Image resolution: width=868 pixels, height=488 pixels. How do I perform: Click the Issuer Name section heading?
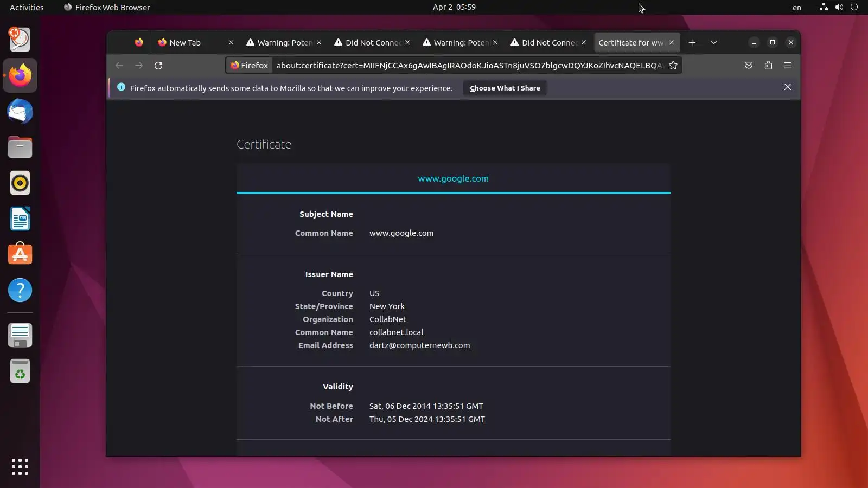[329, 274]
